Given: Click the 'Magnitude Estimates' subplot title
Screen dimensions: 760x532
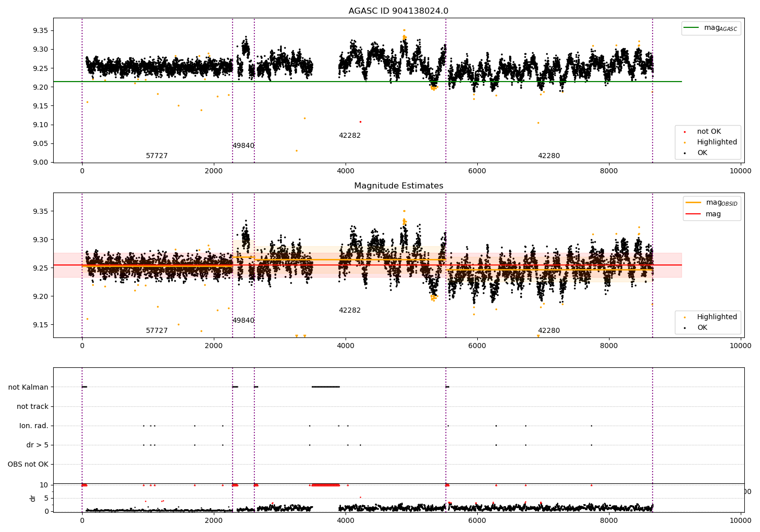Looking at the screenshot, I should pos(398,186).
